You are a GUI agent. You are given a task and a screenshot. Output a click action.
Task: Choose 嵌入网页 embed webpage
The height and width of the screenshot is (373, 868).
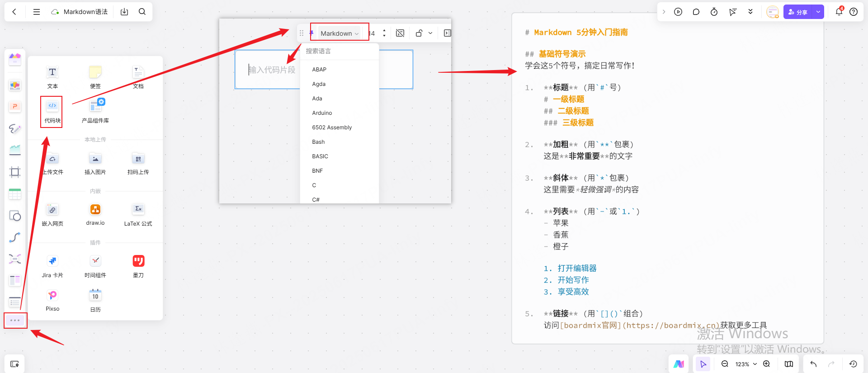(52, 215)
